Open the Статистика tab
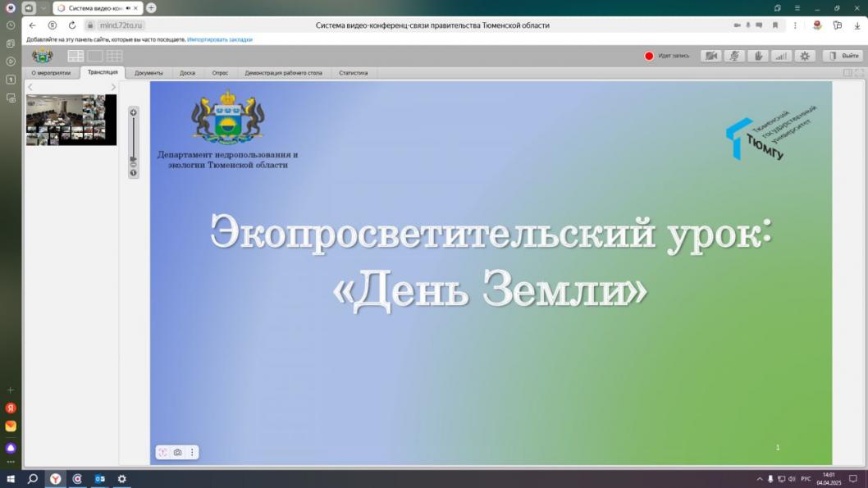This screenshot has width=868, height=488. click(x=353, y=73)
